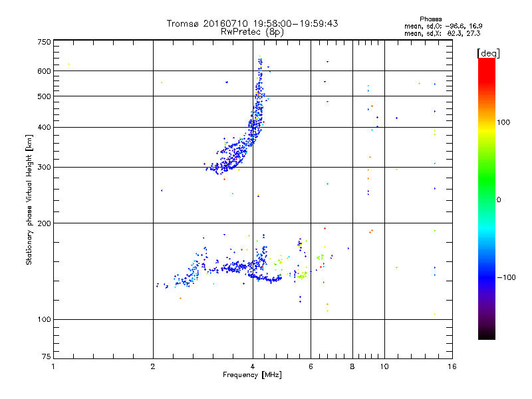Click the y-axis tick label '600'
Image resolution: width=532 pixels, height=399 pixels.
(x=44, y=71)
